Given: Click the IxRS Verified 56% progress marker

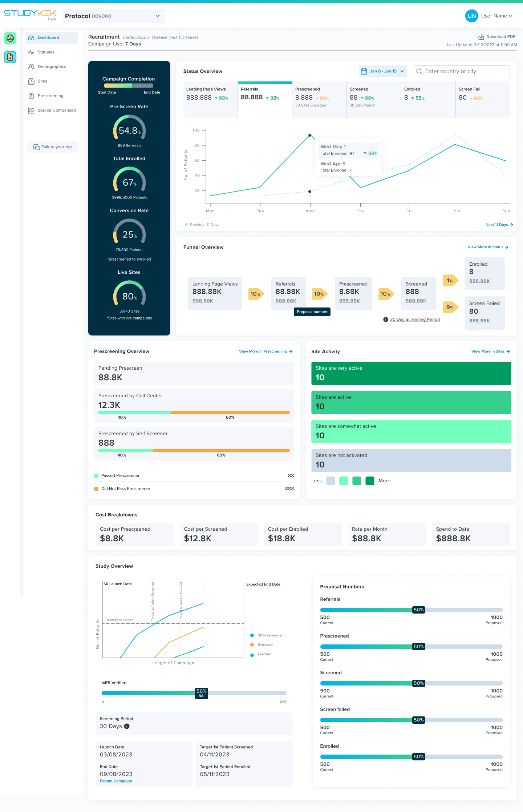Looking at the screenshot, I should (x=202, y=693).
